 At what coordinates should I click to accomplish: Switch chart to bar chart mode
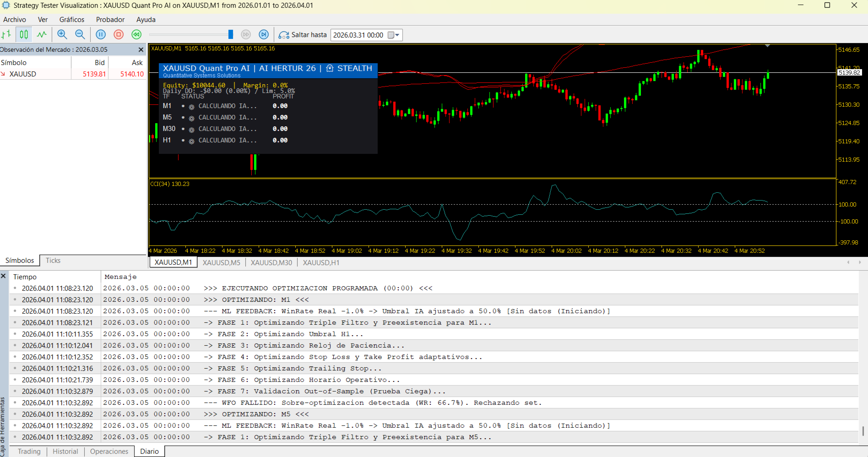(6, 34)
